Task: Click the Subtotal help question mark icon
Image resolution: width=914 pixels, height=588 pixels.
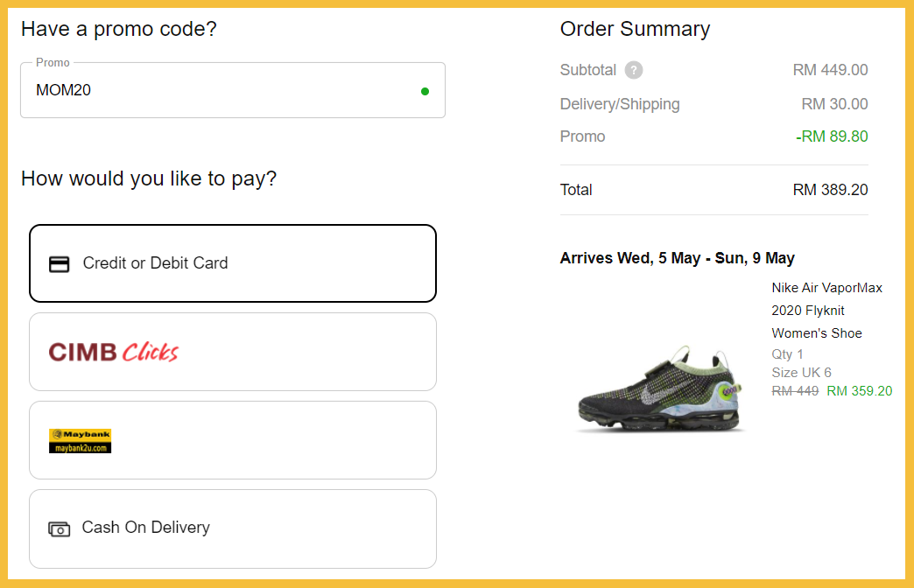Action: pyautogui.click(x=634, y=71)
